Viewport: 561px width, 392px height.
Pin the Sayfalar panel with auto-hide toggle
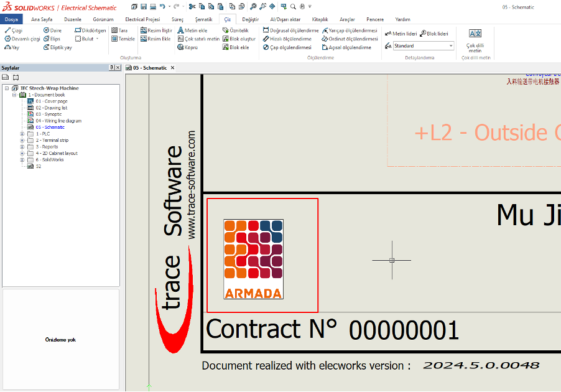(x=111, y=67)
